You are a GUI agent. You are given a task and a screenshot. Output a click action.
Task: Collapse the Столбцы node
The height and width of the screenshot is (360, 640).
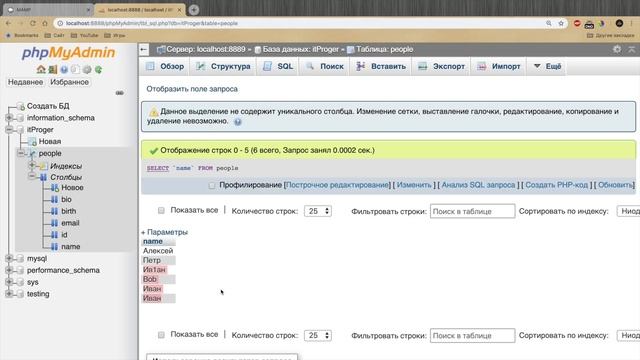click(x=32, y=176)
